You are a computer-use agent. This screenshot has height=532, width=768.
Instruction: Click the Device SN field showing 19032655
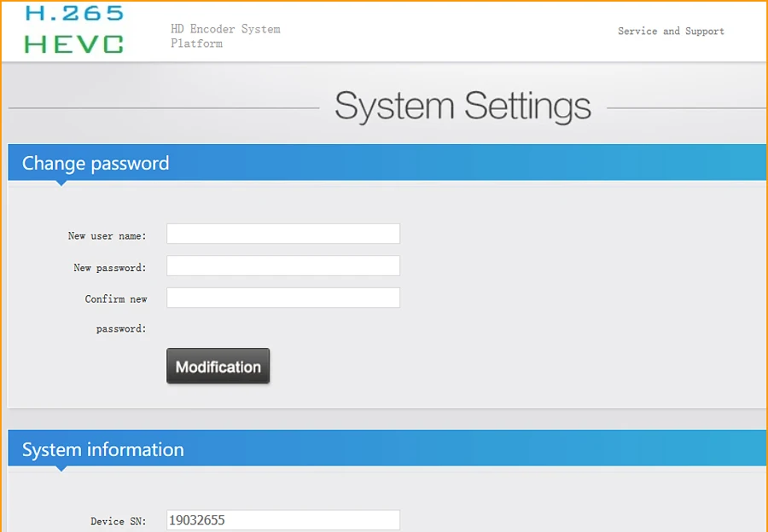coord(283,520)
